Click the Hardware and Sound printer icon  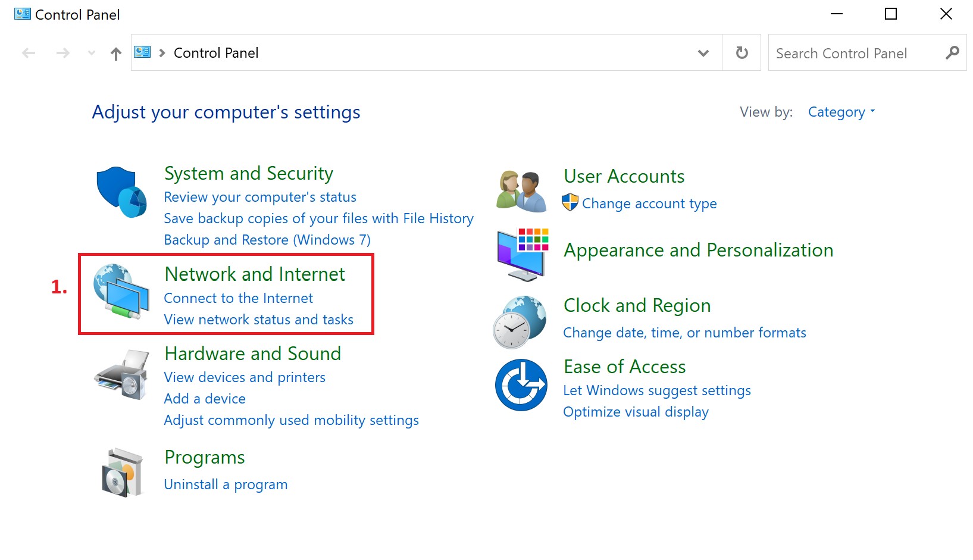pyautogui.click(x=121, y=375)
